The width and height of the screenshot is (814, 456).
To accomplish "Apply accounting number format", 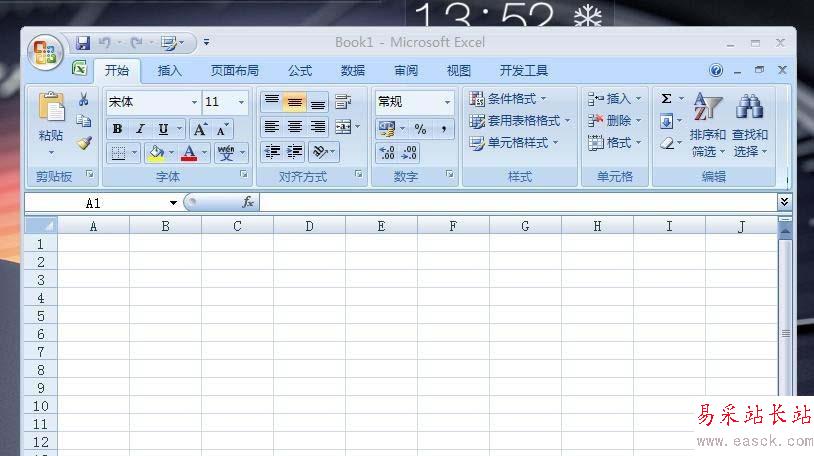I will click(x=387, y=128).
